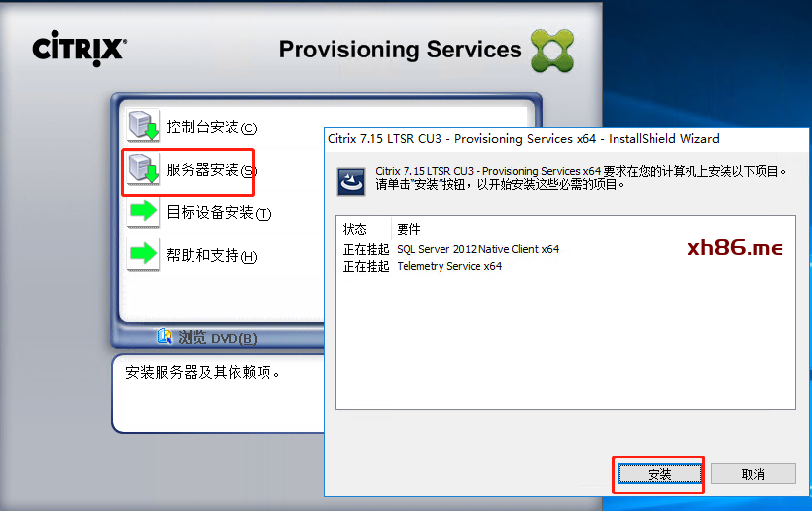Click the 控制台安装 server icon
Screen dimensions: 812x511
(144, 126)
